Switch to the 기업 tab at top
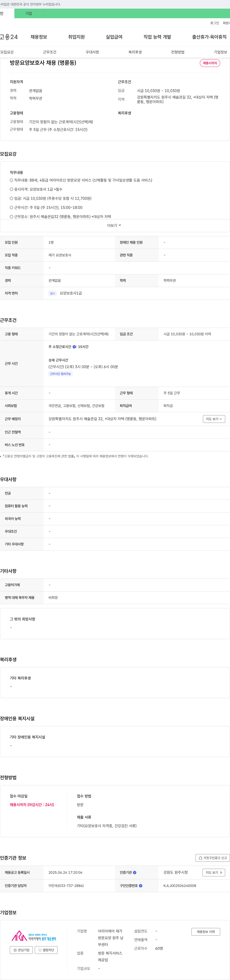The height and width of the screenshot is (980, 230). (29, 14)
